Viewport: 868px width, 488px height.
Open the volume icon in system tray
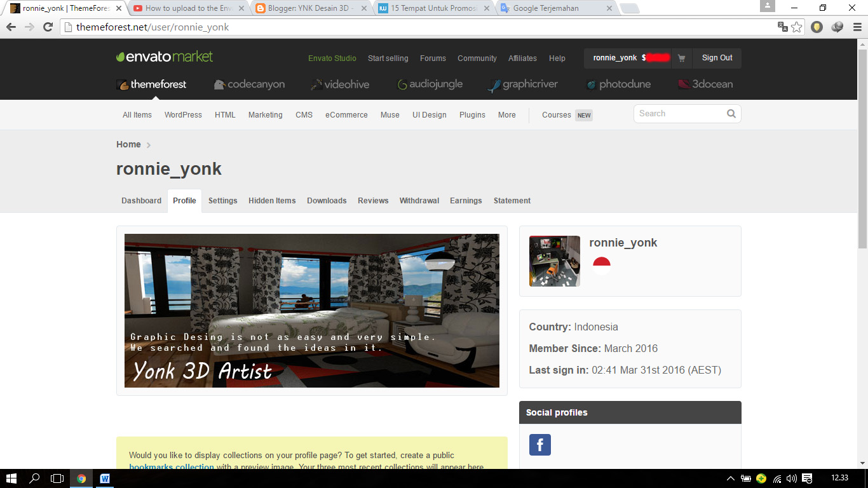pyautogui.click(x=791, y=478)
